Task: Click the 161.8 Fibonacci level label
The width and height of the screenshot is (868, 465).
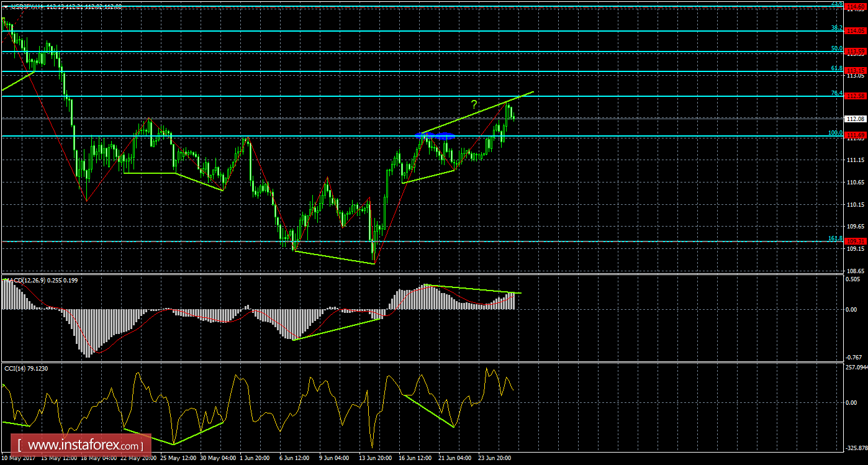Action: point(835,238)
